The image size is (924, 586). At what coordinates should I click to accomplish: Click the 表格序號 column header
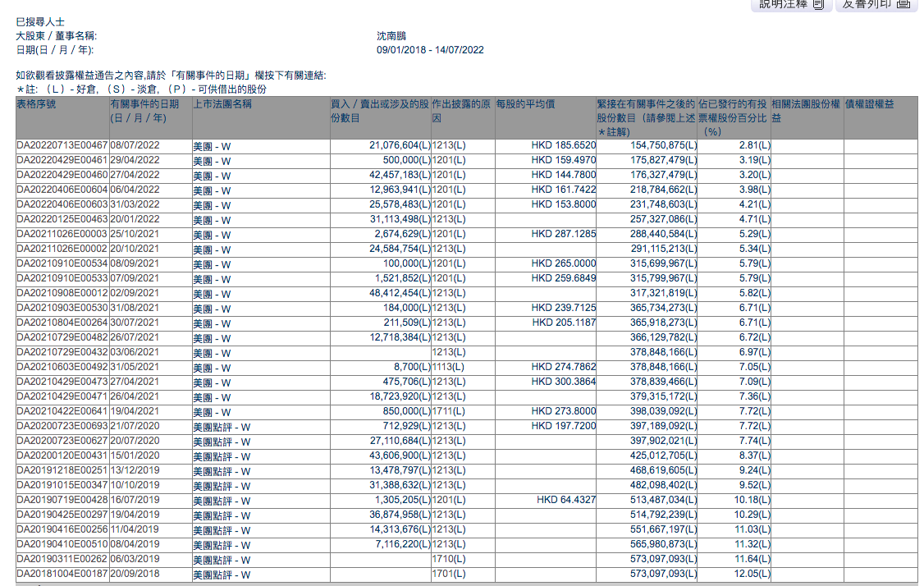[36, 104]
